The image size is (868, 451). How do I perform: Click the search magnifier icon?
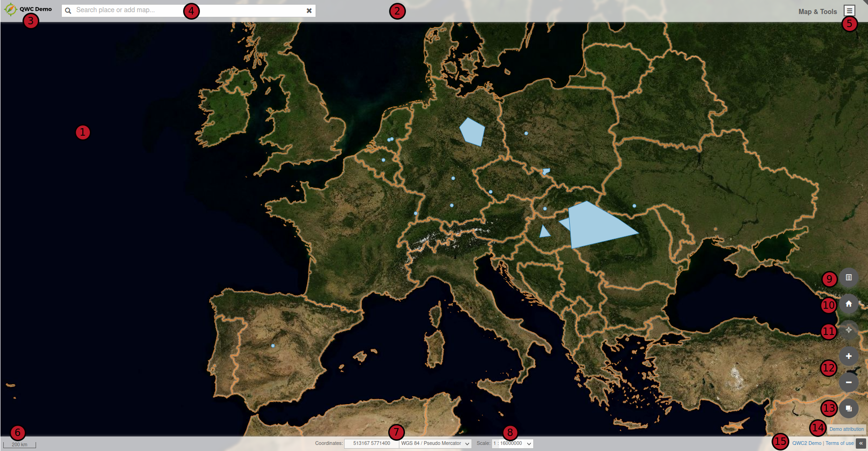pos(68,10)
